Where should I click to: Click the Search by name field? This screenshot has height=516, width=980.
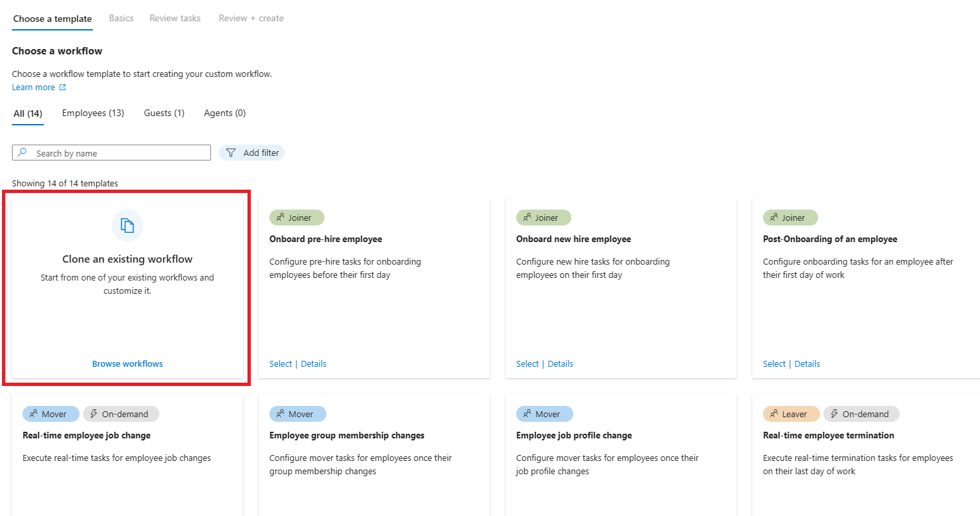[111, 153]
